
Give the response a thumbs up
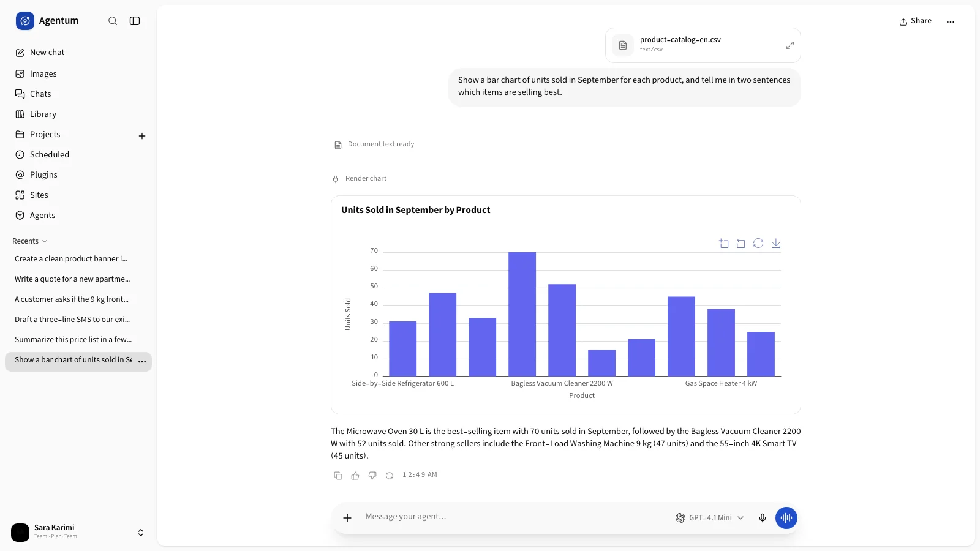(x=355, y=476)
